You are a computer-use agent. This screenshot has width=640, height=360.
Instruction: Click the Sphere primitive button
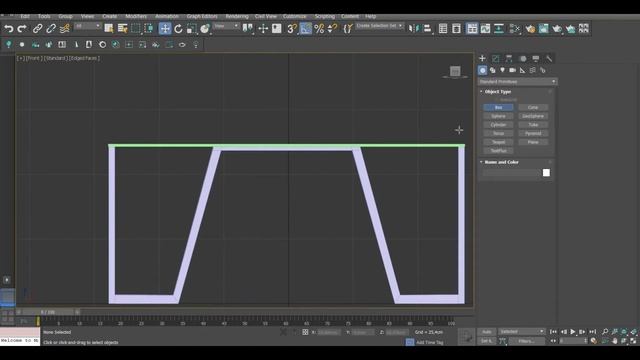(x=498, y=116)
